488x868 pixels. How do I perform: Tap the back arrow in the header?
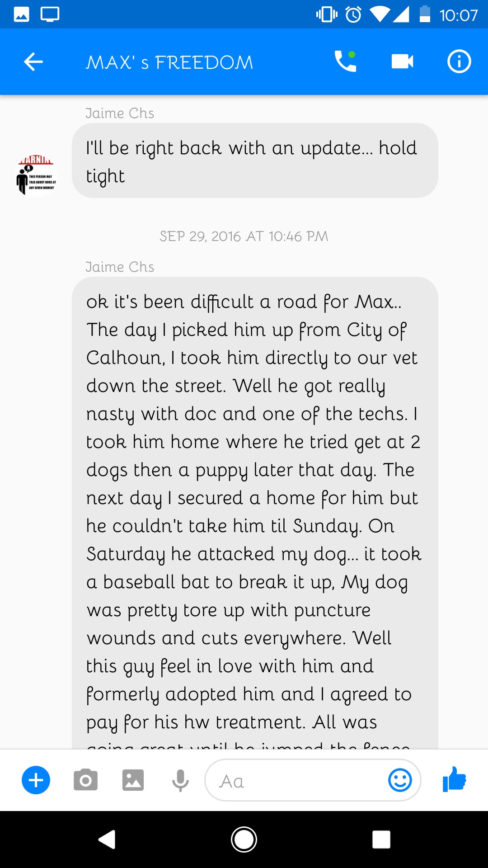[x=33, y=62]
